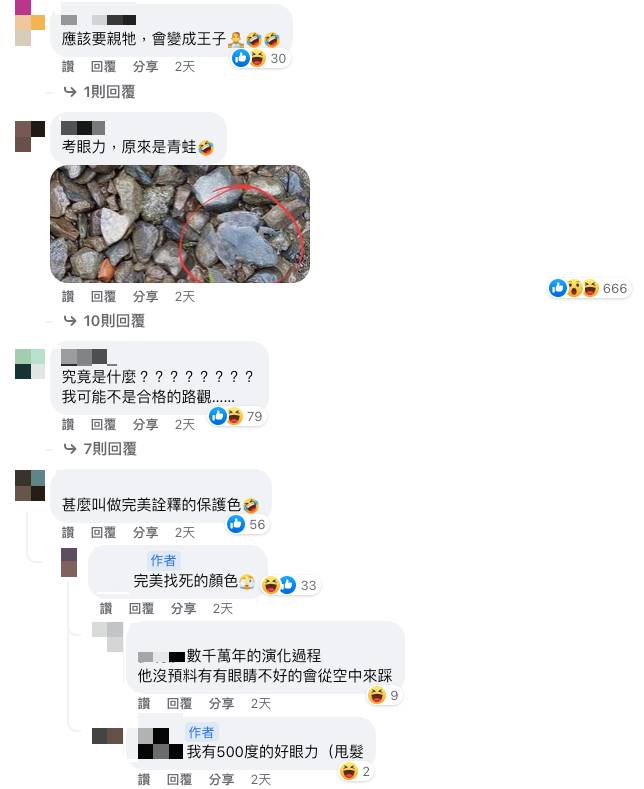This screenshot has width=644, height=789.
Task: Expand the 1則回覆 reply thread
Action: click(x=109, y=92)
